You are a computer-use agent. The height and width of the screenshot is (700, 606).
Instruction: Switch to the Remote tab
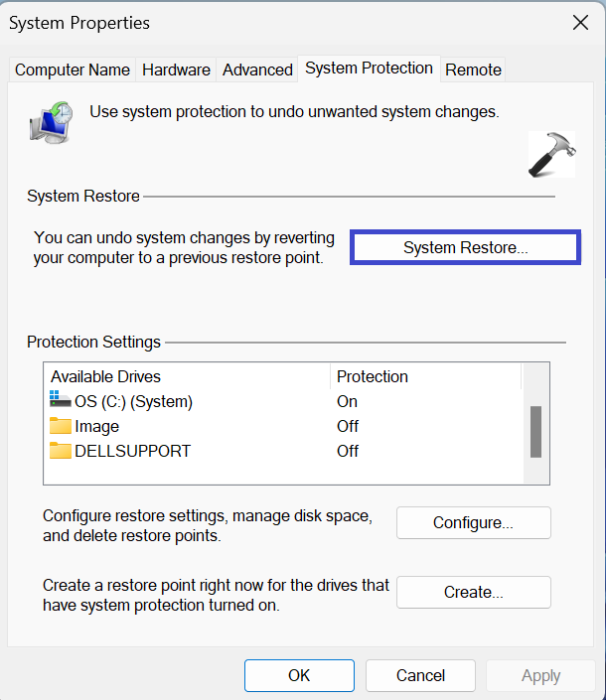473,70
